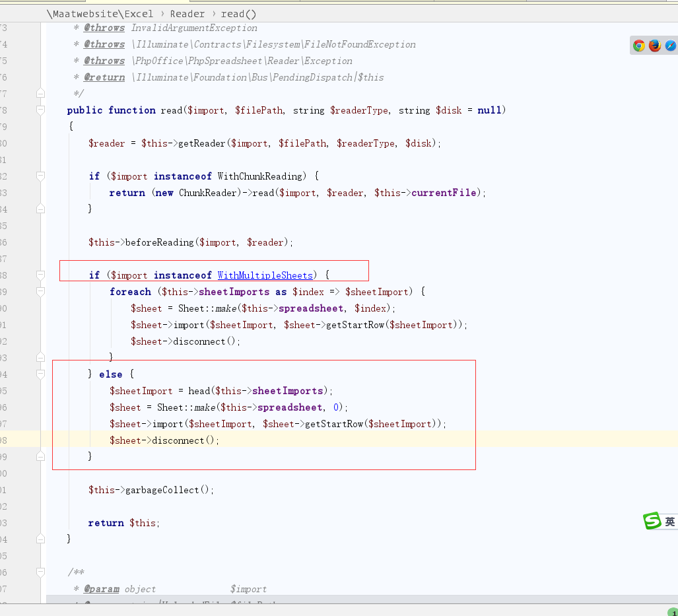
Task: Open preview in Chrome browser icon
Action: (638, 46)
